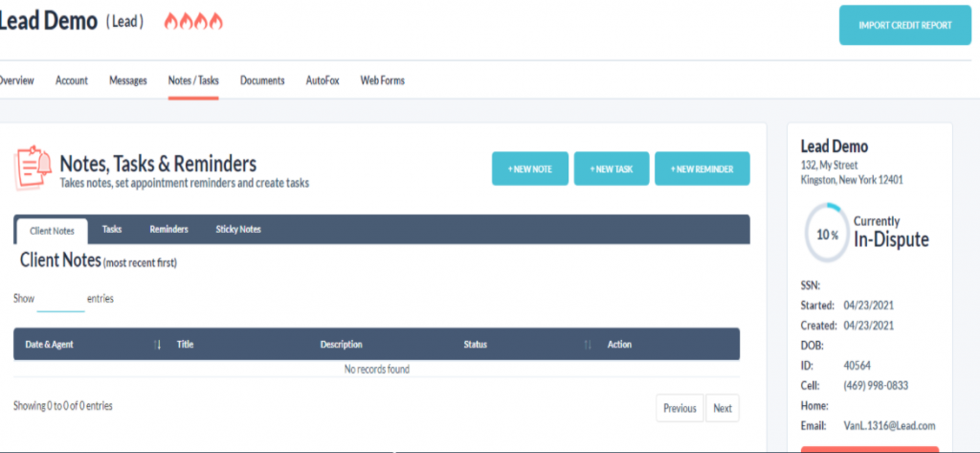Switch to the Tasks sub-tab
This screenshot has width=980, height=453.
(112, 230)
